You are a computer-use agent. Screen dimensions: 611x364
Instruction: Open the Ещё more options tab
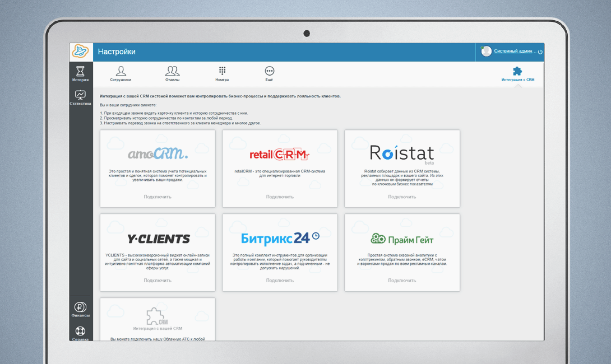[x=269, y=73]
